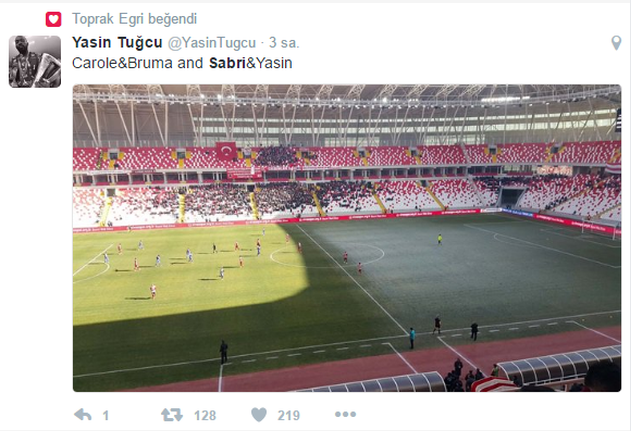Click the location pin icon

(616, 43)
